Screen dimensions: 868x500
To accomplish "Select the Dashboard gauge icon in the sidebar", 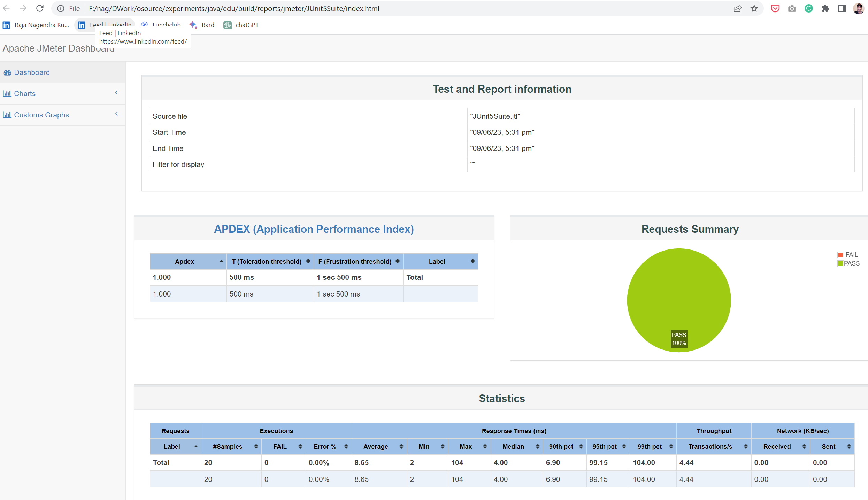I will 7,72.
